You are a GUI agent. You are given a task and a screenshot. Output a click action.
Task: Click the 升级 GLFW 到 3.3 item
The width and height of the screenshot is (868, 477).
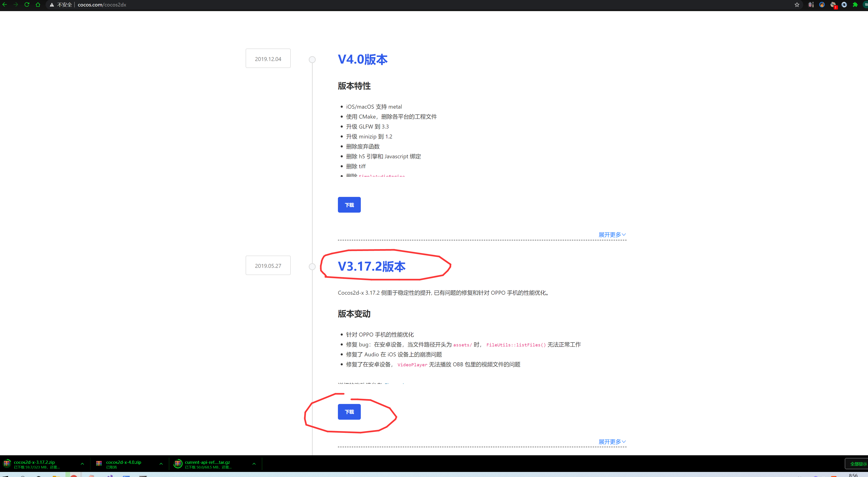367,127
